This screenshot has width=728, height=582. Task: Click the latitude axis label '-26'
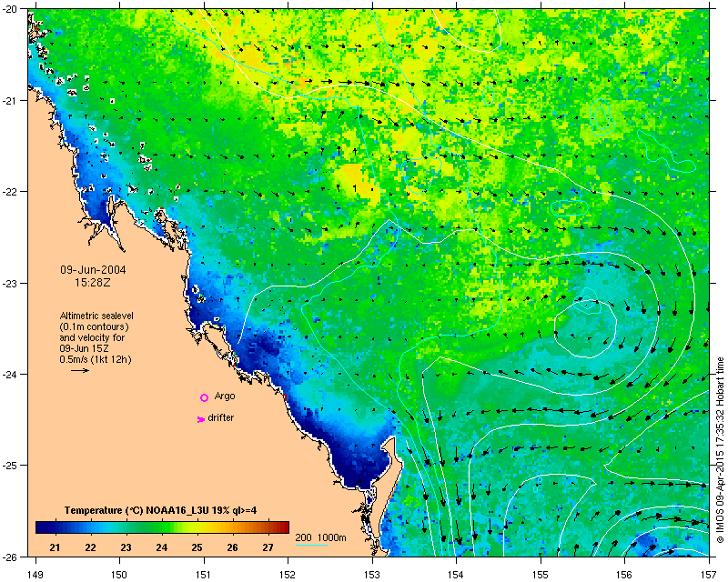(x=10, y=557)
